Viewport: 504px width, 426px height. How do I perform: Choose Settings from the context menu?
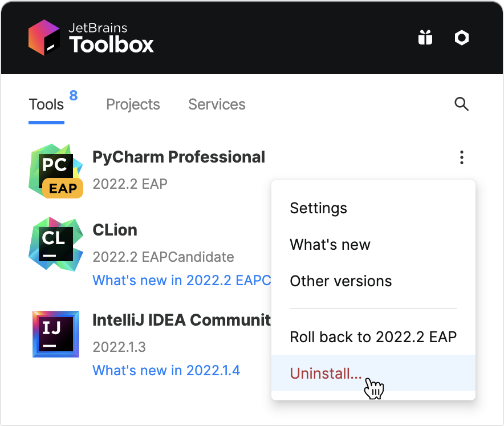318,208
